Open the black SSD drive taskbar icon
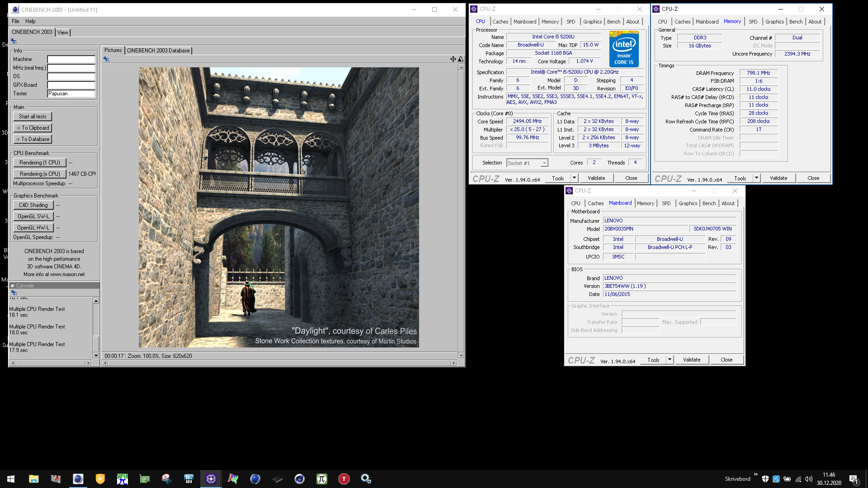This screenshot has height=488, width=868. [x=278, y=479]
